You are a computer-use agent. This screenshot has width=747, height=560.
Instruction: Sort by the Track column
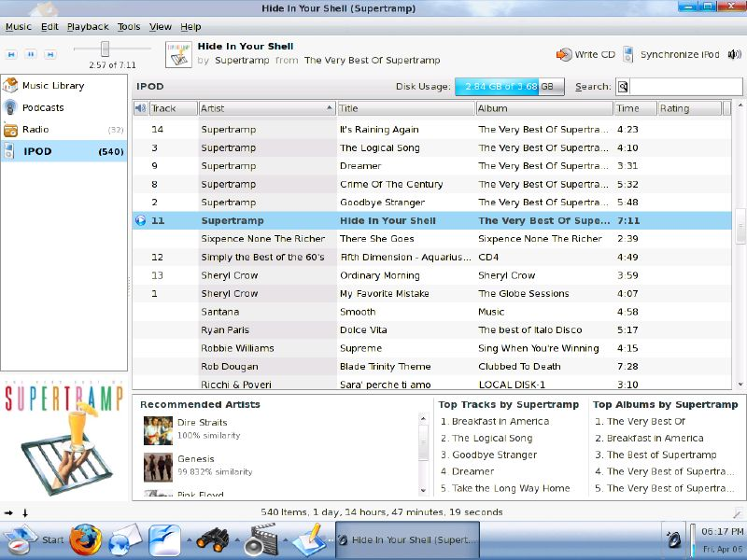(173, 108)
